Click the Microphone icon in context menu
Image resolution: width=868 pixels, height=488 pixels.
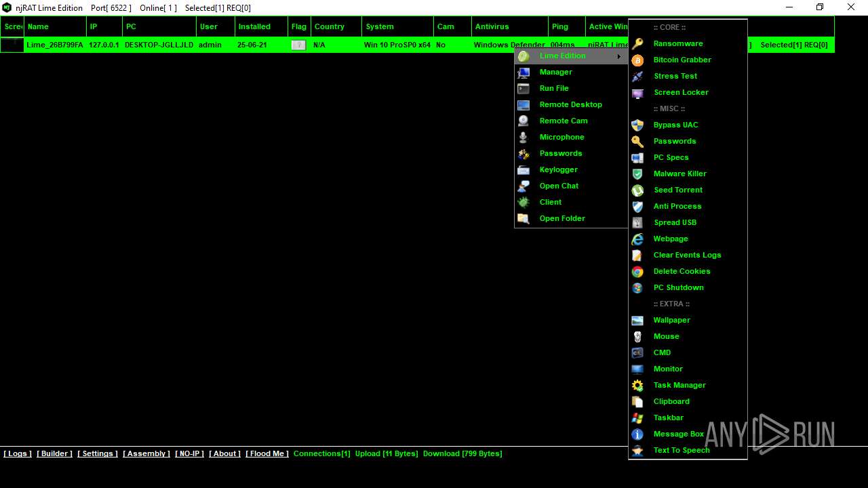pyautogui.click(x=524, y=137)
